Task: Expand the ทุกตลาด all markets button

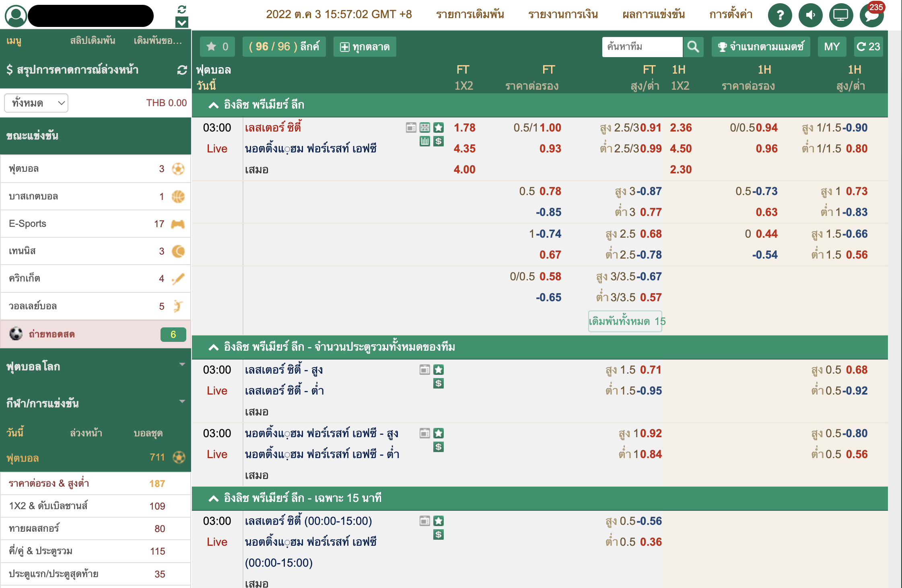Action: click(x=365, y=47)
